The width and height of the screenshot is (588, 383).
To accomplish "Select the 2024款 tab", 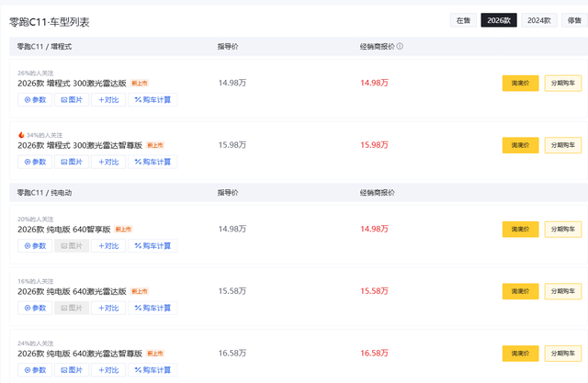I will 539,20.
